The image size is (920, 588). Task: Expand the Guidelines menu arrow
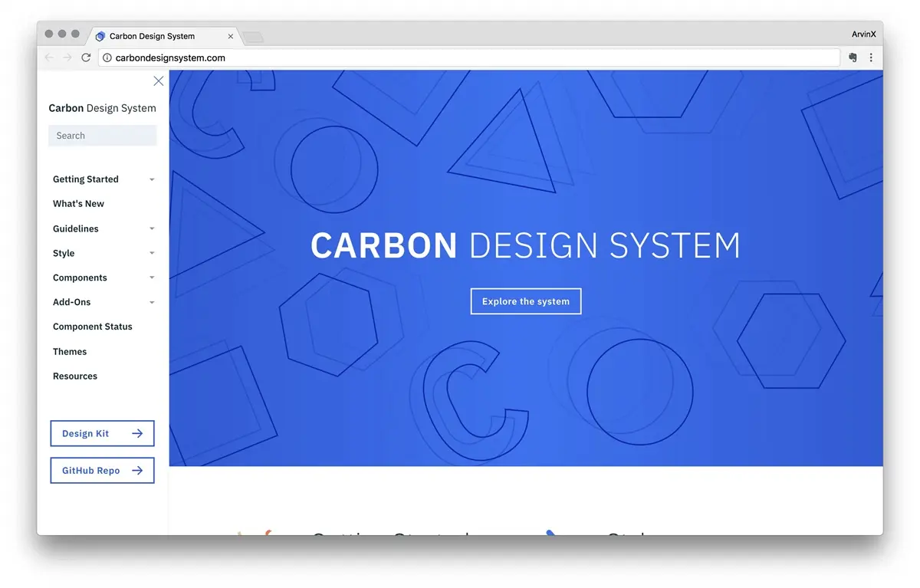[x=152, y=228]
